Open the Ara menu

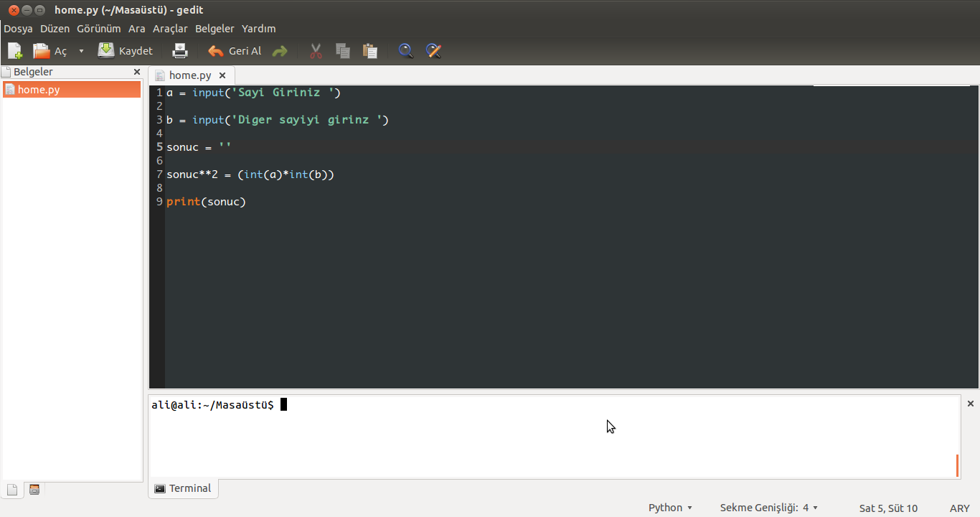pos(137,29)
